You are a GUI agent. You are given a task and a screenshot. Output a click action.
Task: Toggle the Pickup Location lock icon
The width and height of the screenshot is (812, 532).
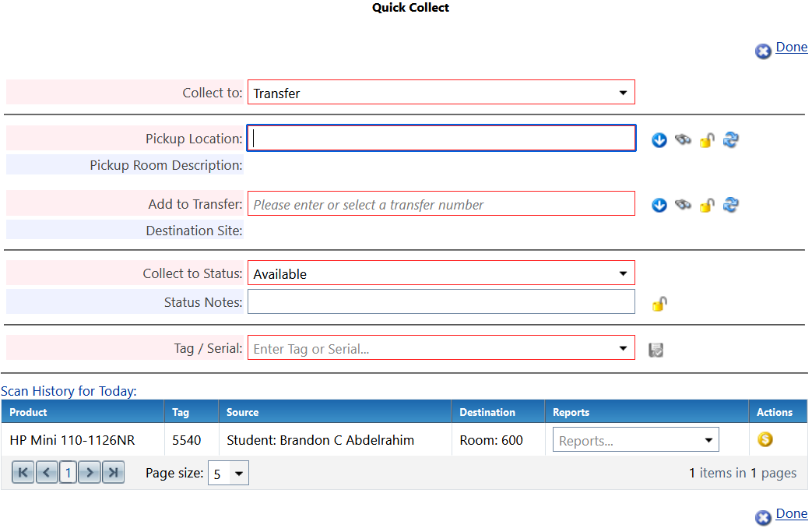(707, 140)
